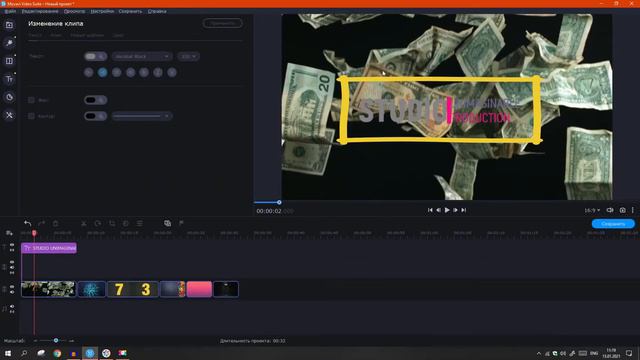Click the red playhead marker on ruler
Viewport: 640px width, 360px height.
(x=34, y=233)
